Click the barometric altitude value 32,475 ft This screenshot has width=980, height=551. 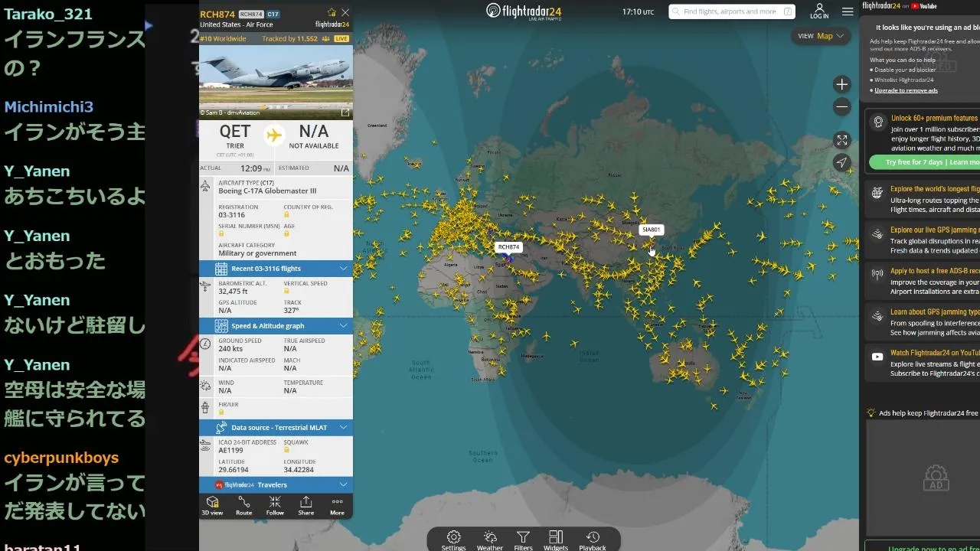point(233,292)
